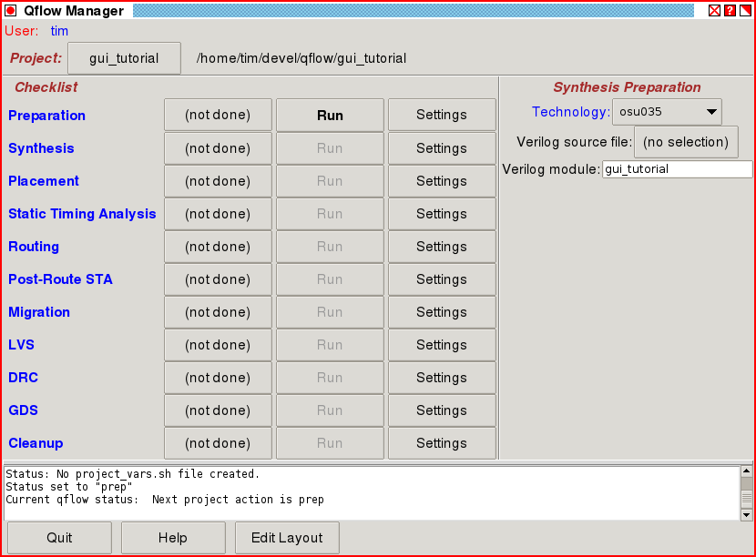
Task: Run the Preparation step
Action: 330,116
